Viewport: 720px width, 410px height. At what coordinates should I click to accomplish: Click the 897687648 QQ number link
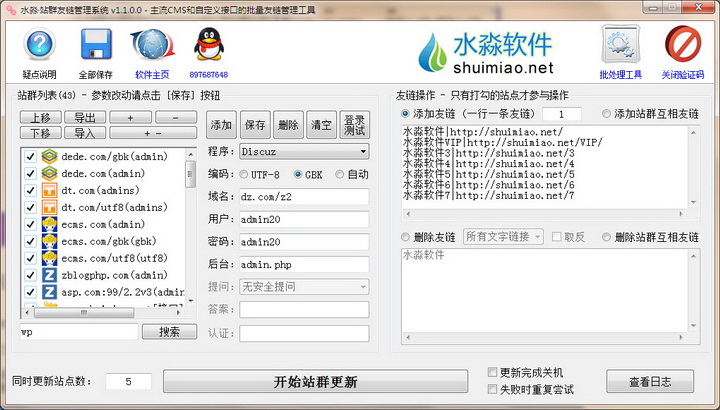208,75
